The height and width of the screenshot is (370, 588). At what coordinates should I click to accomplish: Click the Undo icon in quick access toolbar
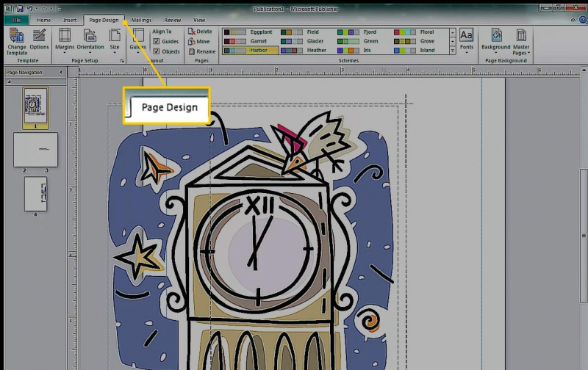click(x=29, y=8)
